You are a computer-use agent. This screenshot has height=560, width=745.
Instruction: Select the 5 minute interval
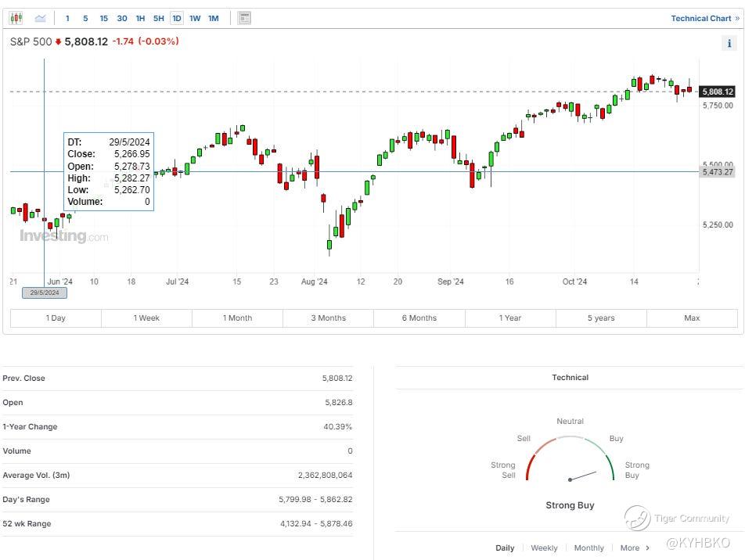point(85,19)
